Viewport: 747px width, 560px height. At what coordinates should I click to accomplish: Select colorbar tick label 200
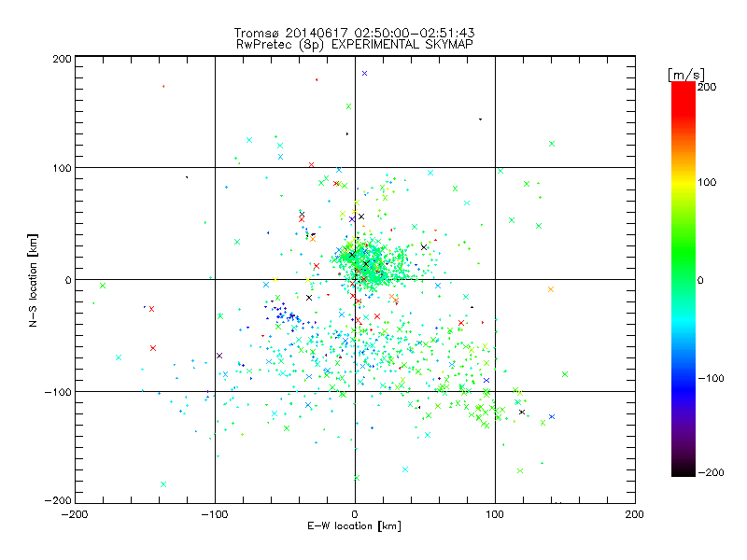707,87
